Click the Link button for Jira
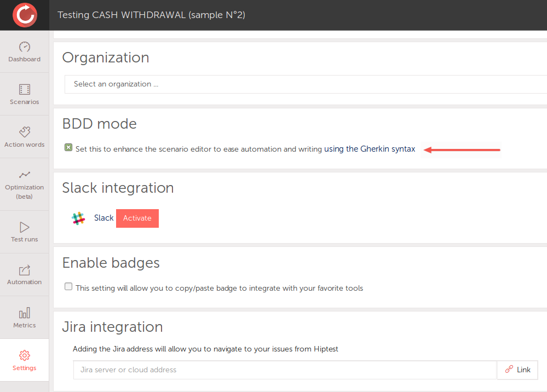Image resolution: width=547 pixels, height=392 pixels. click(x=517, y=370)
